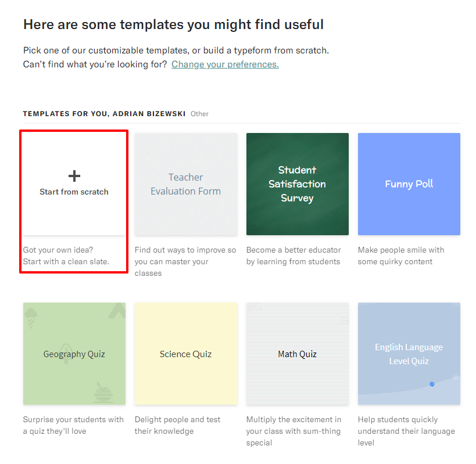Select the Teacher Evaluation Form template
Screen dimensions: 476x464
pos(185,184)
